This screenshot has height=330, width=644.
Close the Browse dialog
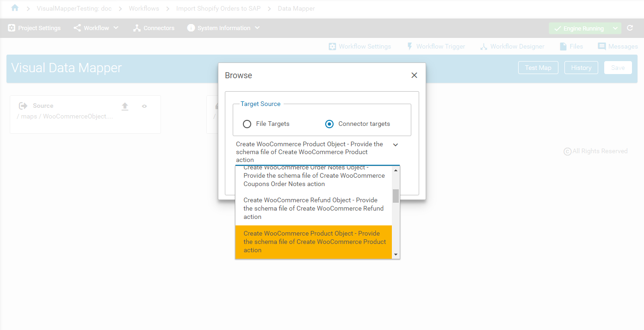(414, 75)
